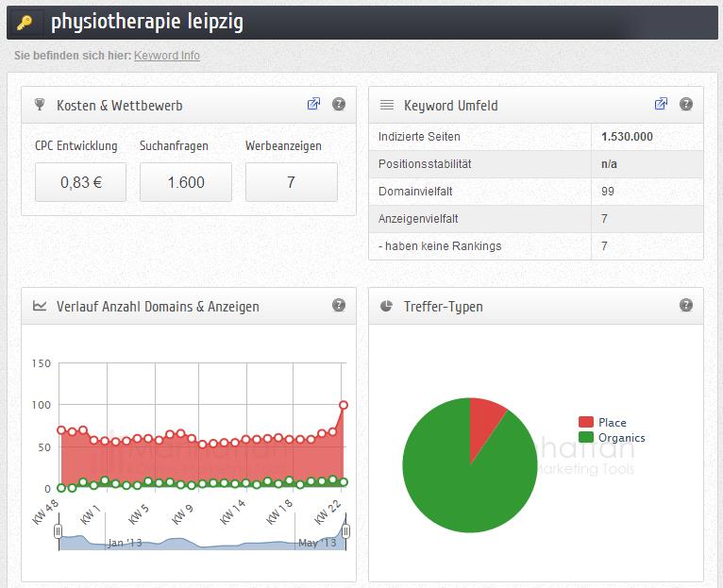Click the trophy icon in Kosten & Wettbewerb
The height and width of the screenshot is (588, 723).
point(40,105)
